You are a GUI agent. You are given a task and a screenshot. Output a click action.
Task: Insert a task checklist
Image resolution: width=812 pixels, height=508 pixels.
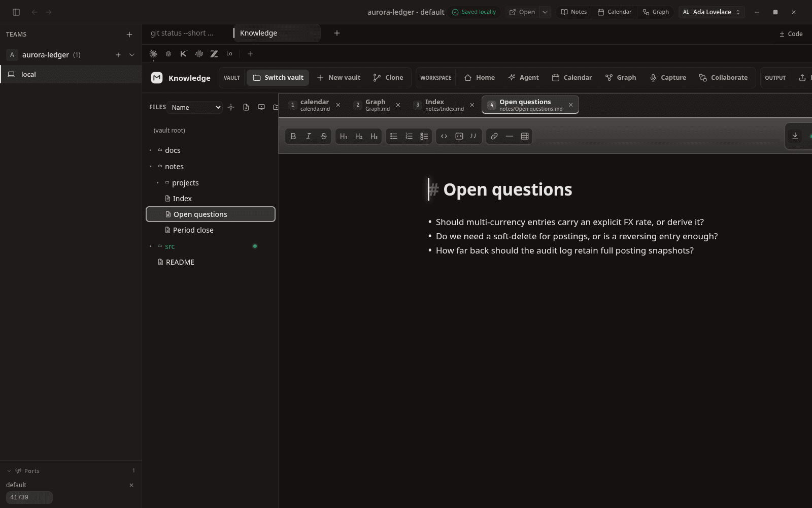pyautogui.click(x=424, y=136)
